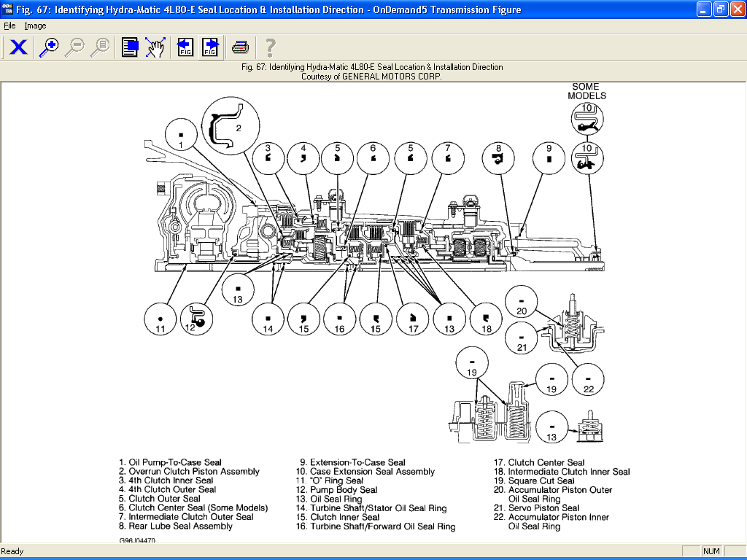
Task: Click legend entry '12. Pump Body Seal'
Action: (336, 489)
